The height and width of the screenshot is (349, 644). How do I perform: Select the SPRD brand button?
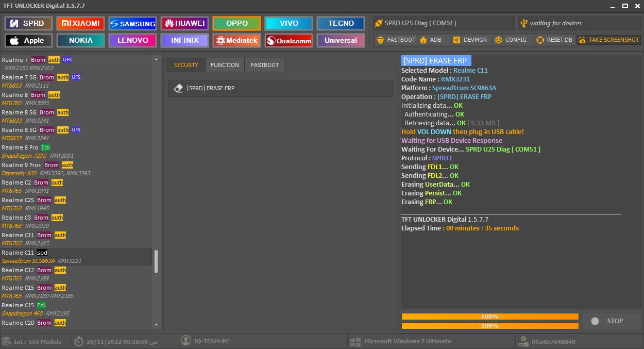tap(28, 23)
